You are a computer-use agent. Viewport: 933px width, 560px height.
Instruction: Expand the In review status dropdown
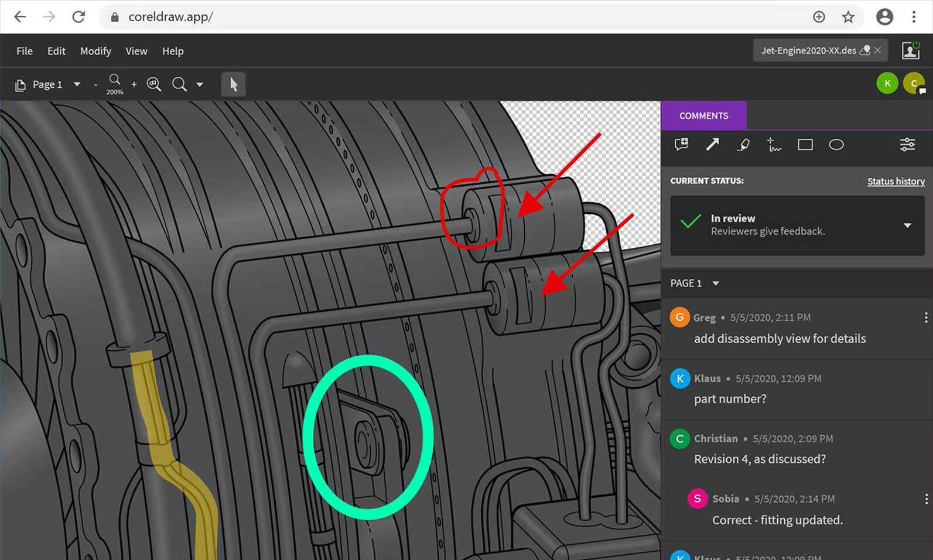coord(907,226)
